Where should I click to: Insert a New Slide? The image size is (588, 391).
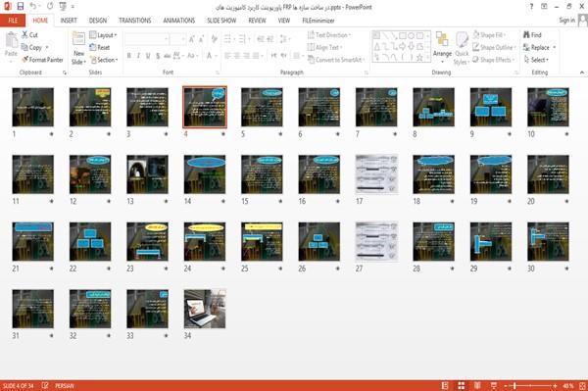point(78,49)
